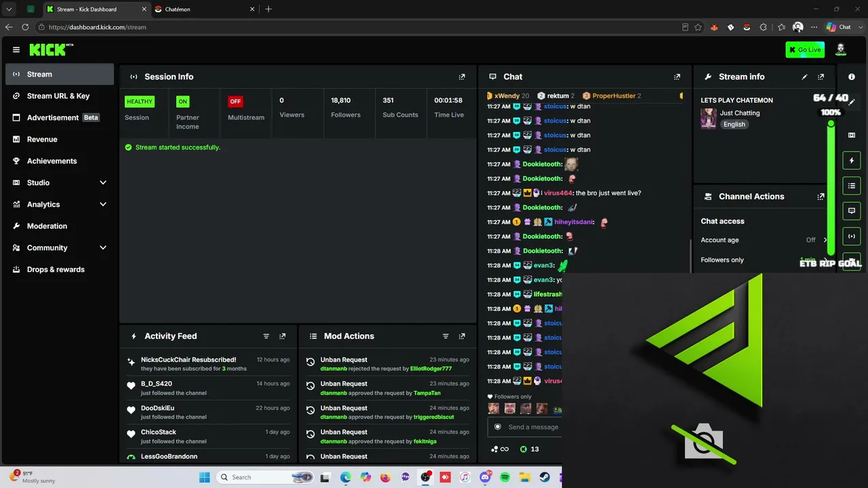Navigate to Revenue
Screen dimensions: 868x488
point(60,140)
